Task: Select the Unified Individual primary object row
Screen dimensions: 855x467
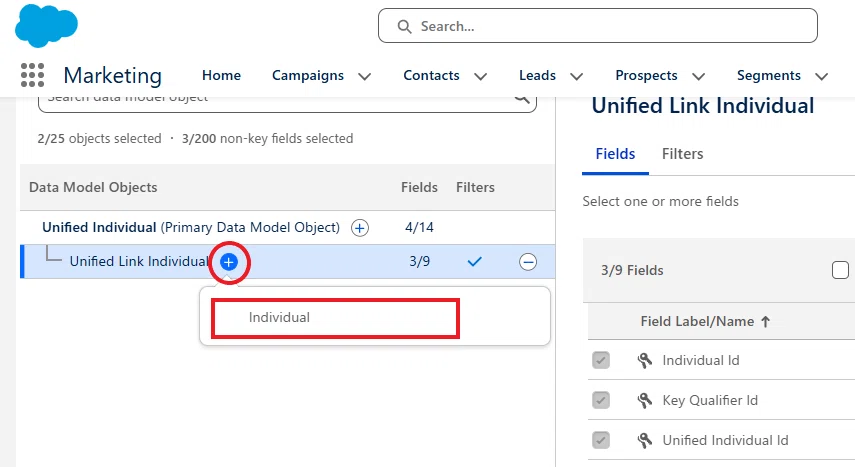Action: (287, 227)
